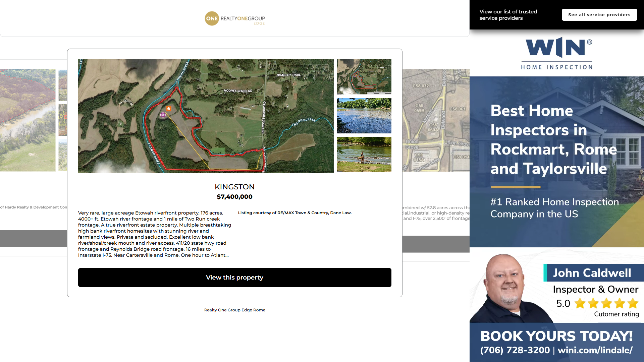Open the blue river thumbnail photo
Screen dimensions: 644x362
364,116
